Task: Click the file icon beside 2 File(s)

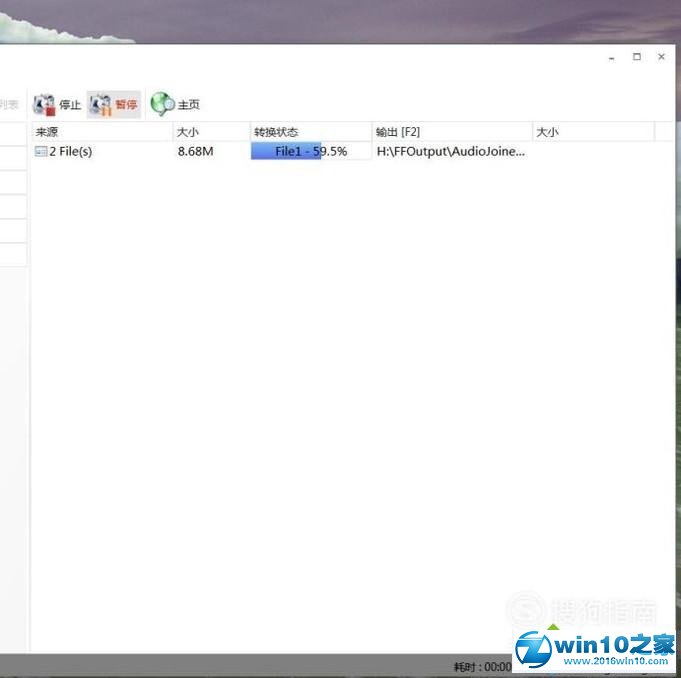Action: pyautogui.click(x=41, y=151)
